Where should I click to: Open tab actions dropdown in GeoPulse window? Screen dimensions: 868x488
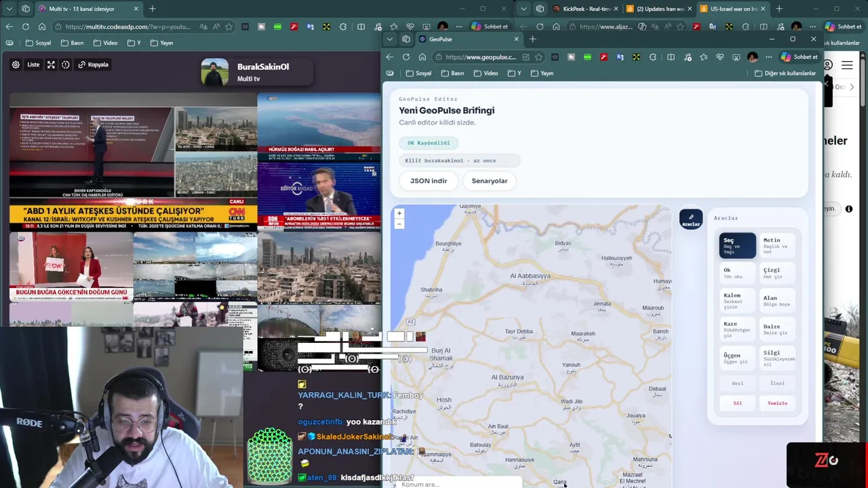click(x=390, y=39)
